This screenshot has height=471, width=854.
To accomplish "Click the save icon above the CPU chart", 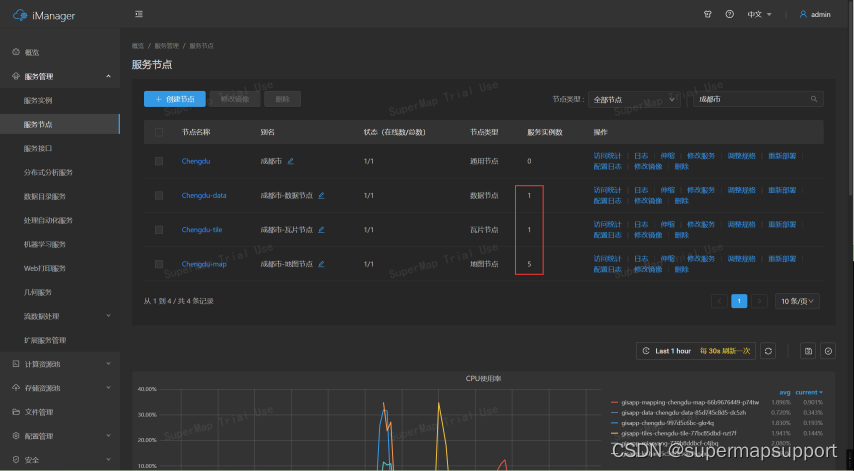I will click(808, 351).
